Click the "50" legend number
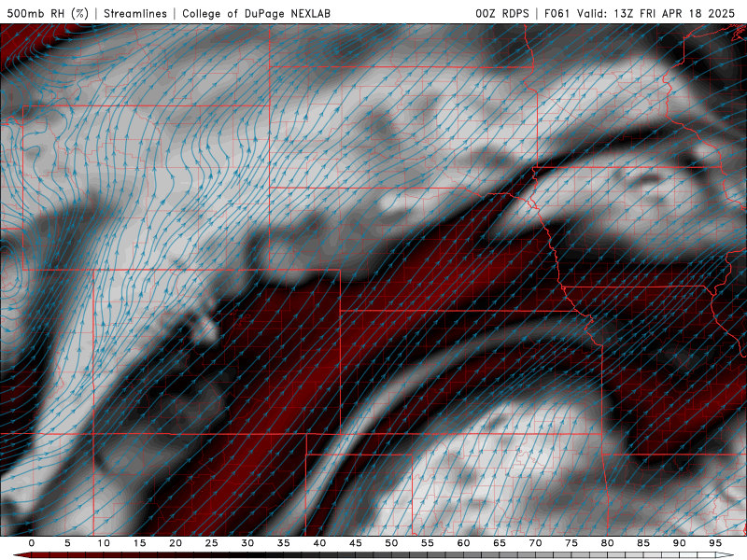Image resolution: width=747 pixels, height=560 pixels. [391, 543]
